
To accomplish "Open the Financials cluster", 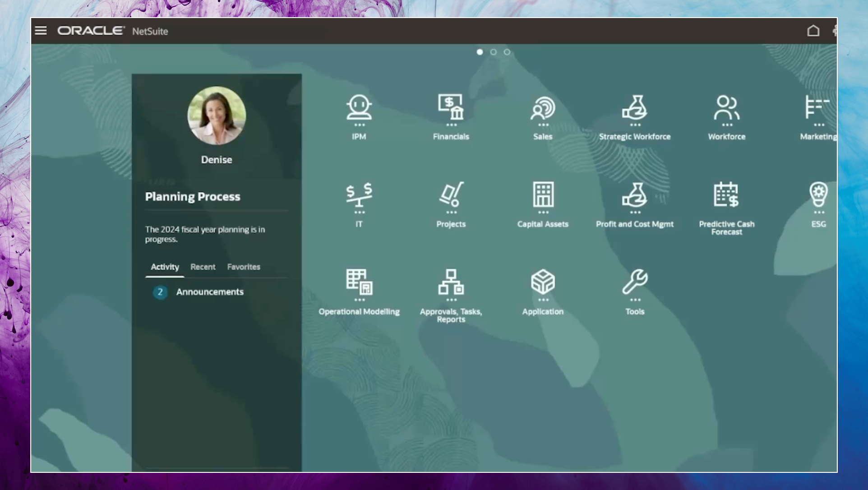I will 451,107.
